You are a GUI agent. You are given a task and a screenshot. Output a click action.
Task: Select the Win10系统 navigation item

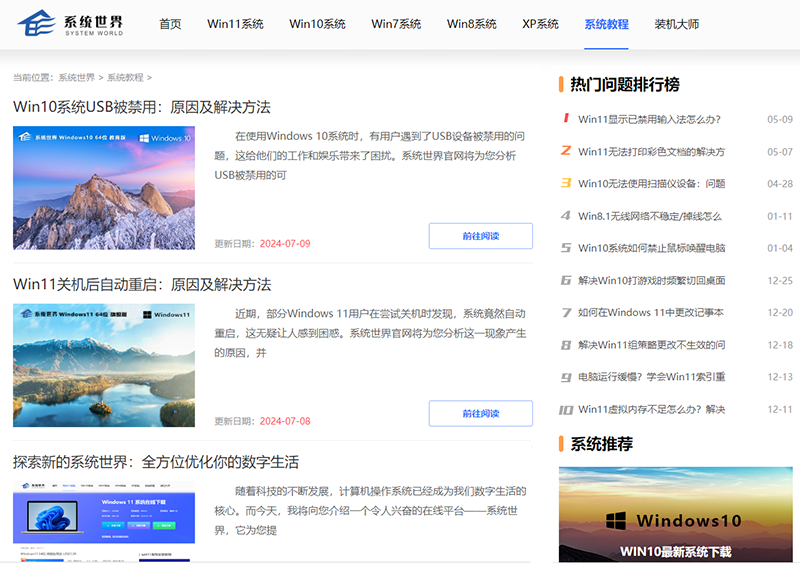coord(317,24)
